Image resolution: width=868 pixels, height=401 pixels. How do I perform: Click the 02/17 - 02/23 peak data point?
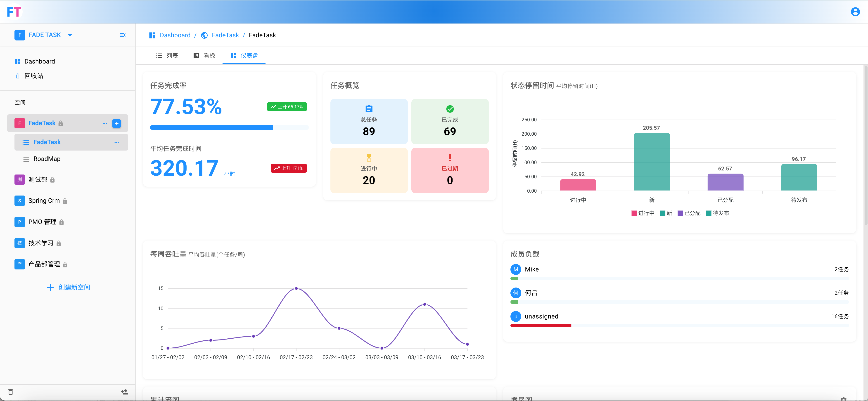click(x=296, y=289)
